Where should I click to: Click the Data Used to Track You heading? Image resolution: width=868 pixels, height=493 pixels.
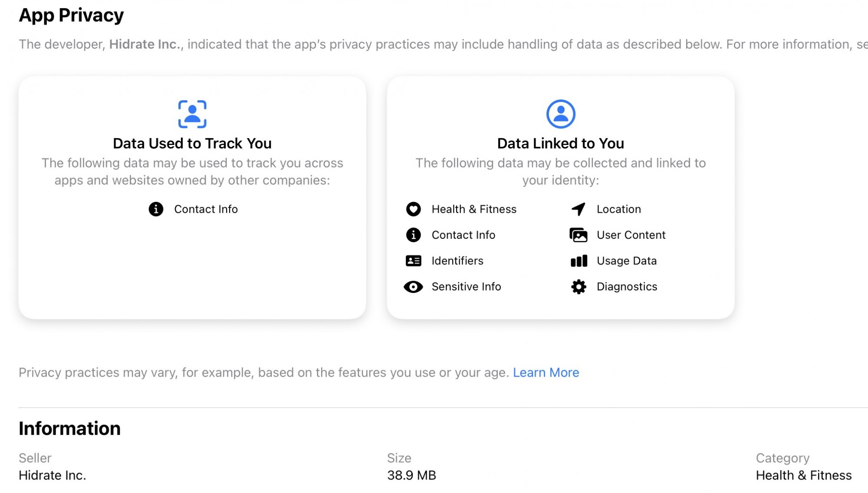(x=192, y=143)
